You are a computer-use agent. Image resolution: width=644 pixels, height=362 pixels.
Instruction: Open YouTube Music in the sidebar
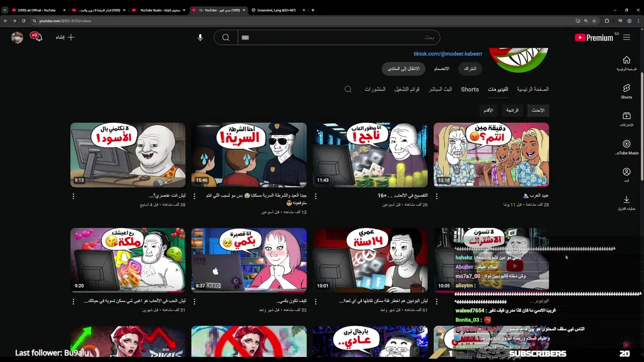click(626, 147)
